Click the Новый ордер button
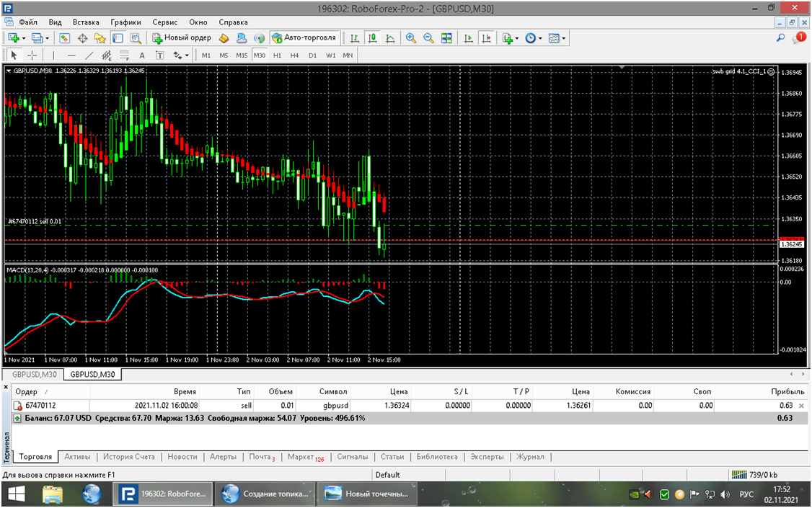Image resolution: width=812 pixels, height=508 pixels. pyautogui.click(x=181, y=37)
